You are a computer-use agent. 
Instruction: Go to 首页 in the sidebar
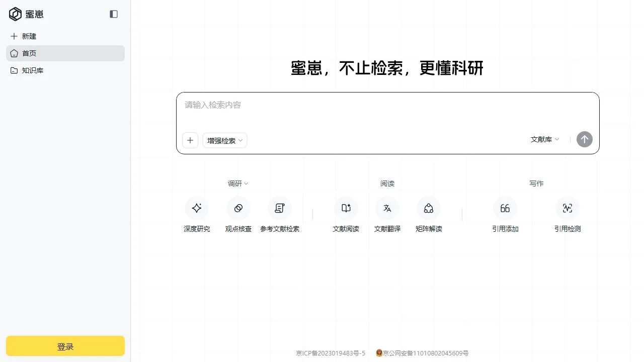point(65,53)
